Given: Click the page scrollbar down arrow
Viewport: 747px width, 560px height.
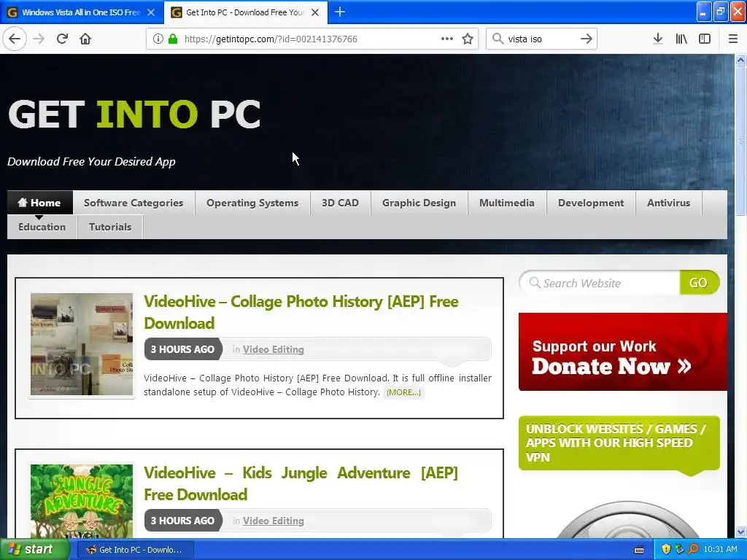Looking at the screenshot, I should click(x=741, y=532).
